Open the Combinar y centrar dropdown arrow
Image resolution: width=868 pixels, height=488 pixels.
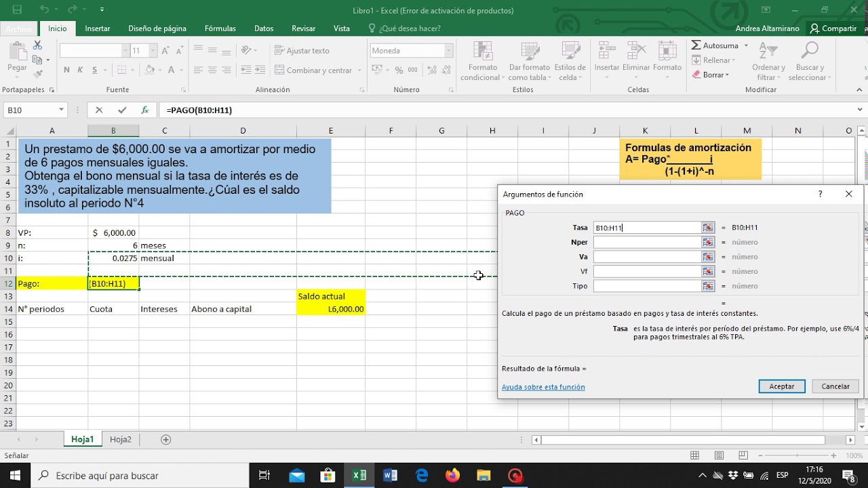(x=359, y=70)
